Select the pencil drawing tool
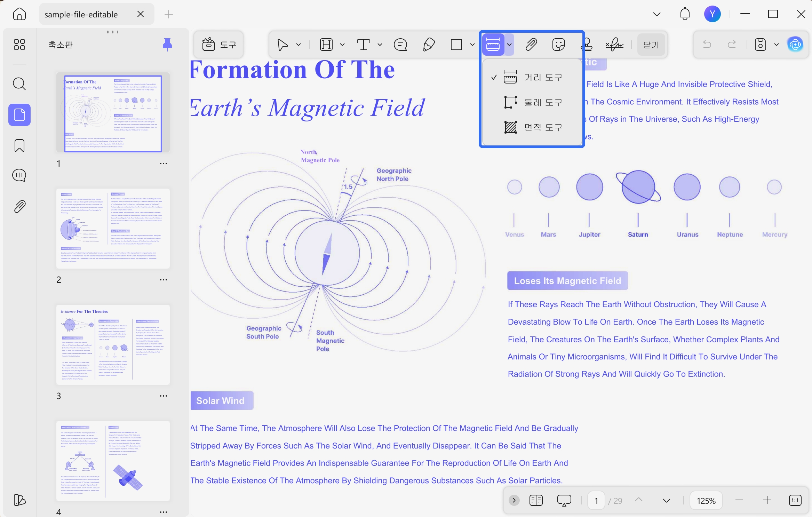Screen dimensions: 812x517 (x=429, y=45)
